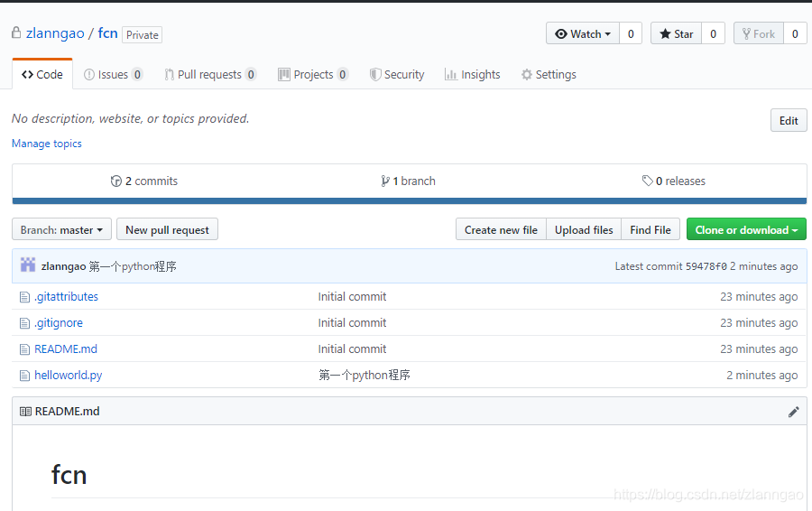Open repository Settings tab
Screen dimensions: 812x511
coord(549,75)
